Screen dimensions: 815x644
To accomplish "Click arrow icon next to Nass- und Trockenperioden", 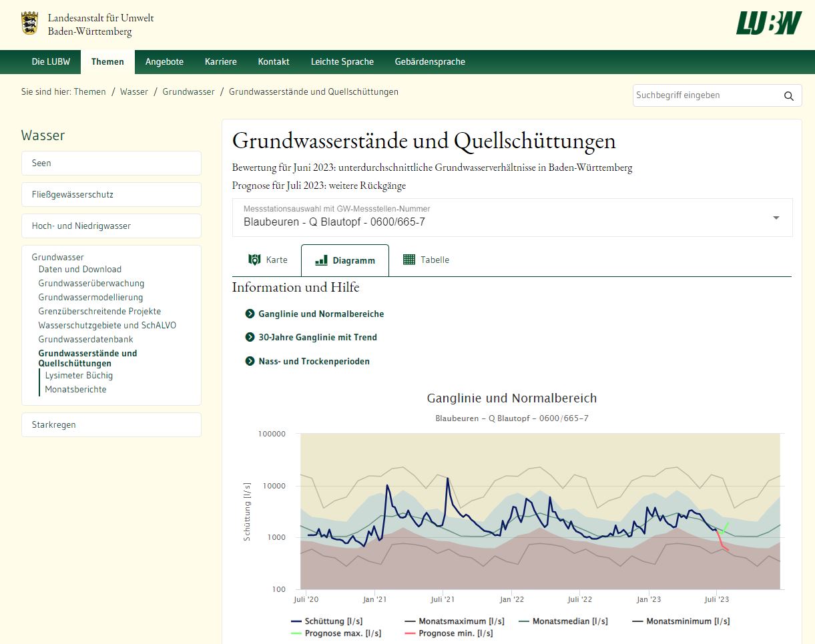I will 250,361.
